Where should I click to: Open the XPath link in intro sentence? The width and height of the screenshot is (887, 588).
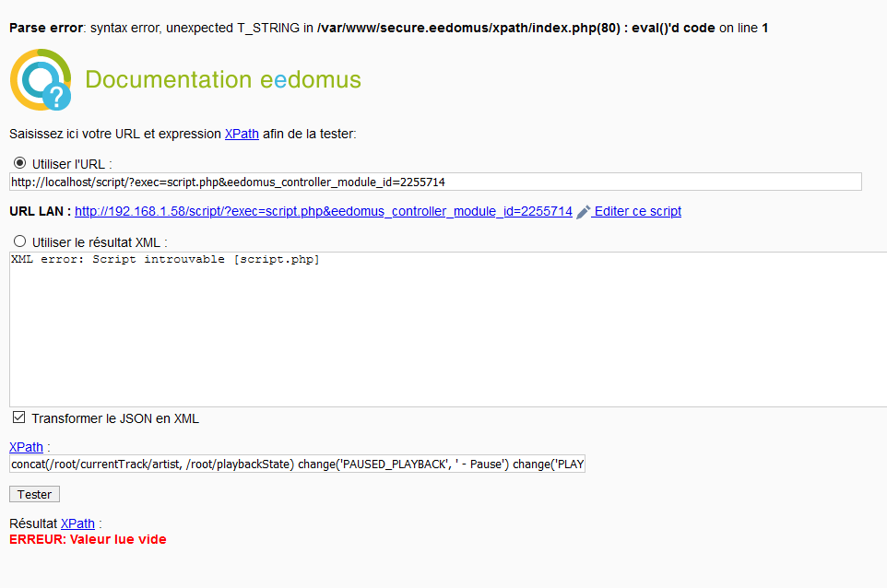click(x=242, y=134)
